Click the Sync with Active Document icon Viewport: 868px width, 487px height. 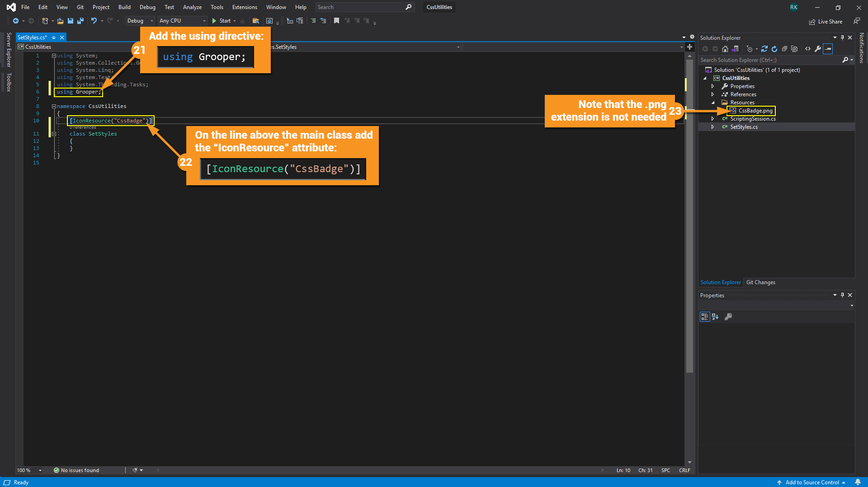[764, 49]
